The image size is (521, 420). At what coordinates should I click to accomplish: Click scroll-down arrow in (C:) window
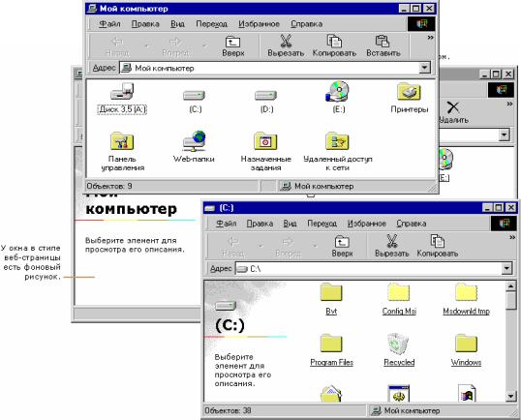pos(510,396)
